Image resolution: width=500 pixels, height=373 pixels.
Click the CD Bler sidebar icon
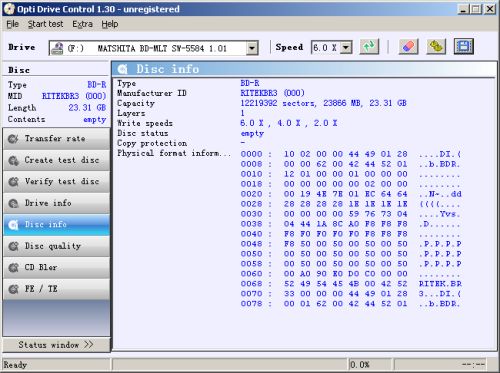(x=13, y=268)
